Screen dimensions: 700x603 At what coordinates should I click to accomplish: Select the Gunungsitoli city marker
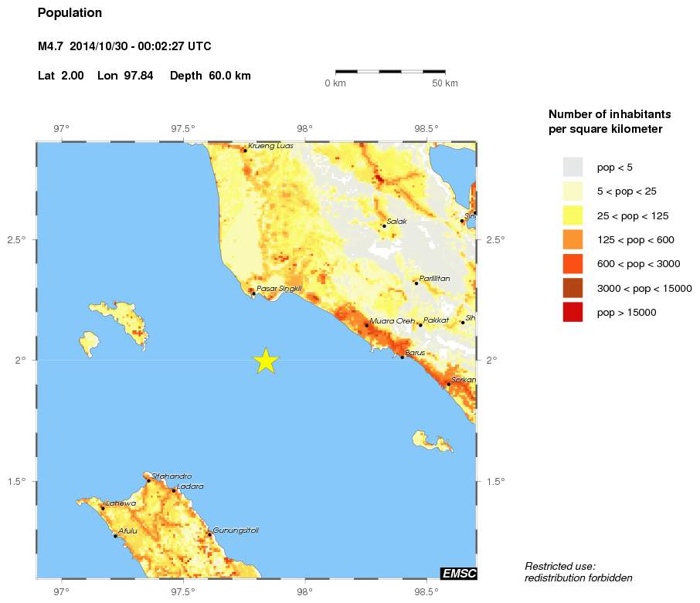click(x=209, y=534)
